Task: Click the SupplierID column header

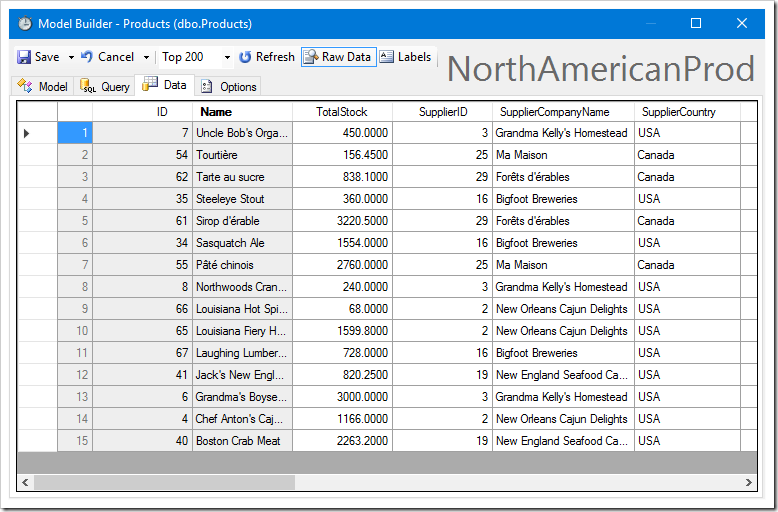Action: tap(443, 112)
